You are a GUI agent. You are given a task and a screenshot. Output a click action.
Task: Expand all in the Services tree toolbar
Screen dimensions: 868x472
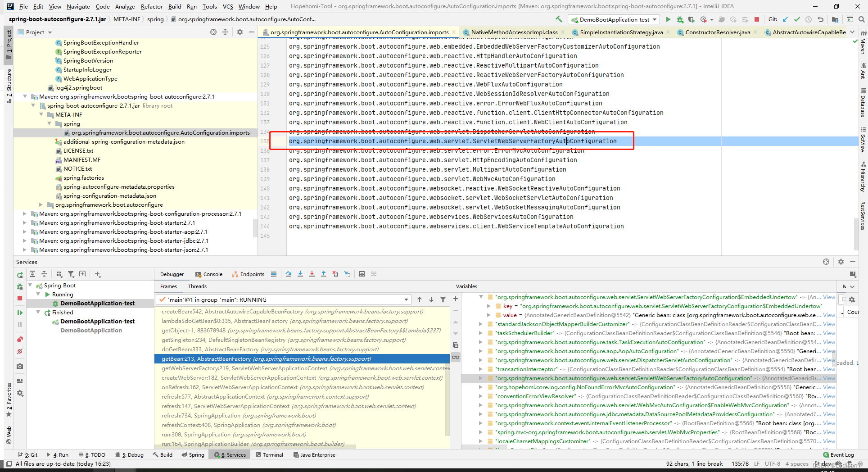tap(32, 274)
